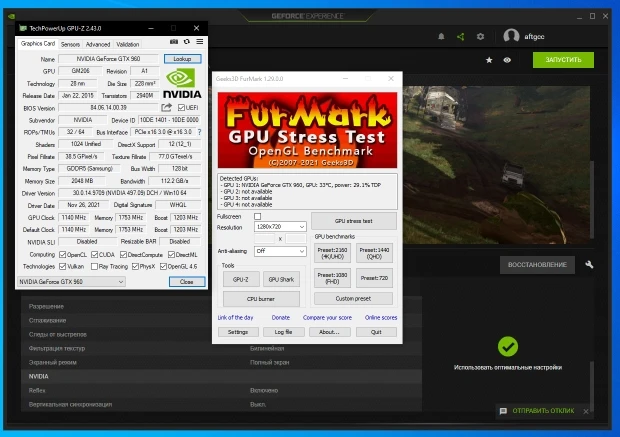Launch the GPU Shark tool

tap(281, 279)
